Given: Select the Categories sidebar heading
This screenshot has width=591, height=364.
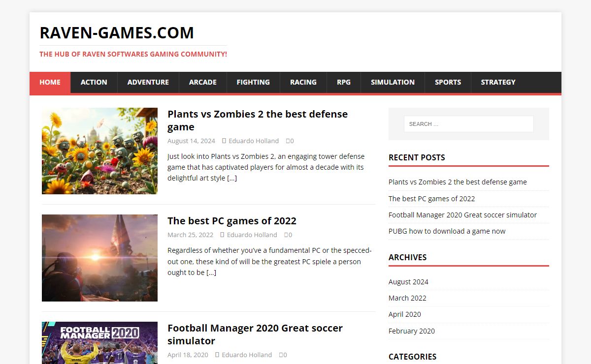Looking at the screenshot, I should click(x=413, y=357).
